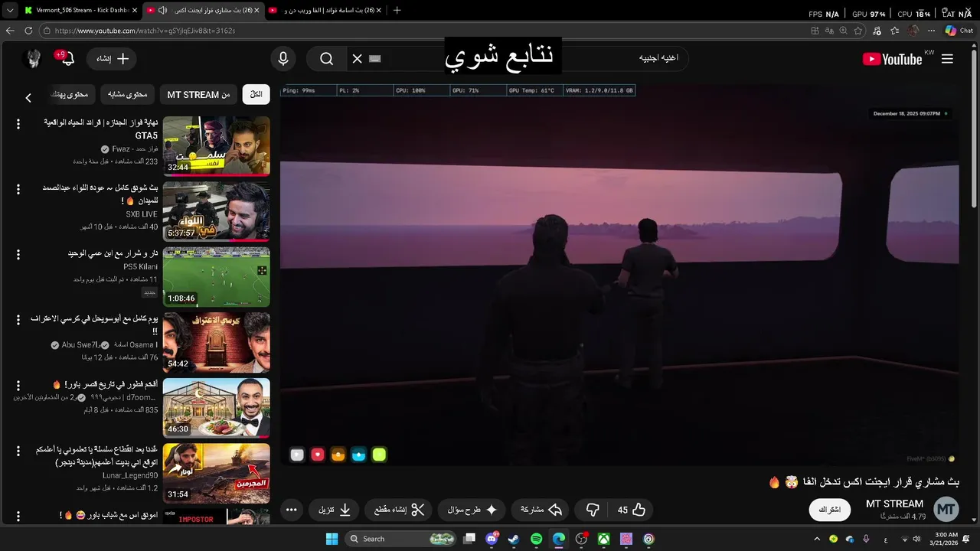Click the طرح سؤال ask button
Viewport: 980px width, 551px height.
click(473, 510)
